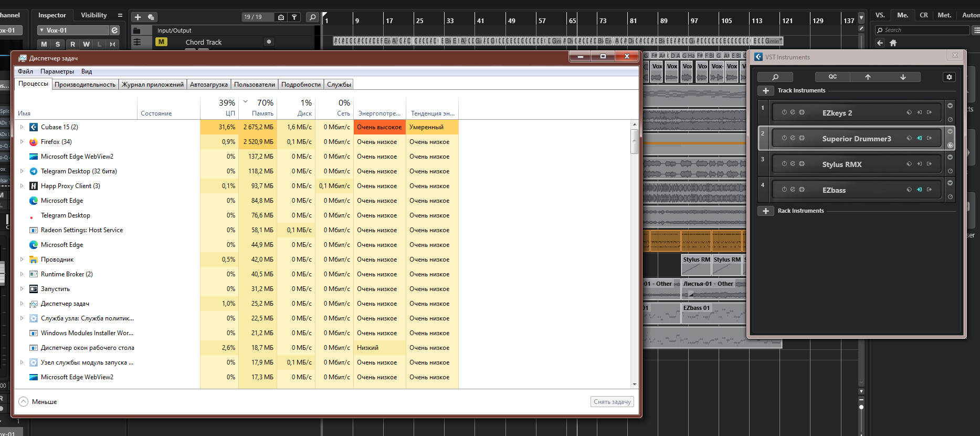The image size is (980, 436).
Task: Sort processes by the Имя column header
Action: 76,108
